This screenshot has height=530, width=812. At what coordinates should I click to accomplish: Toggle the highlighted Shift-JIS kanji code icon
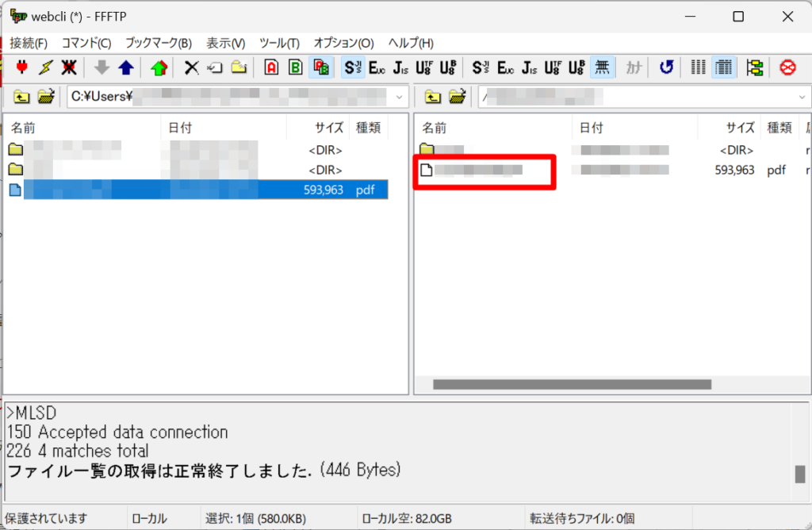click(x=353, y=67)
